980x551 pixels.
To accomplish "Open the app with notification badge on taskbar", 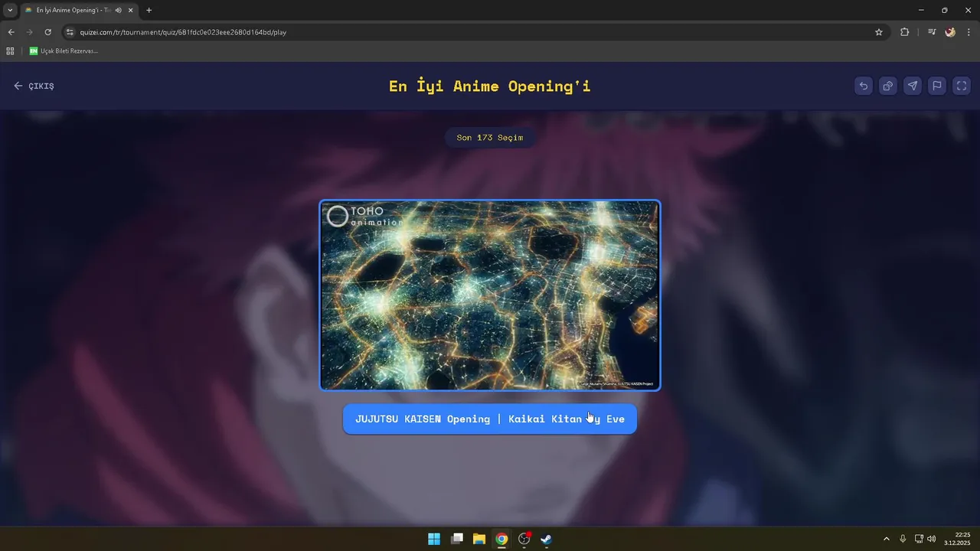I will [x=524, y=539].
